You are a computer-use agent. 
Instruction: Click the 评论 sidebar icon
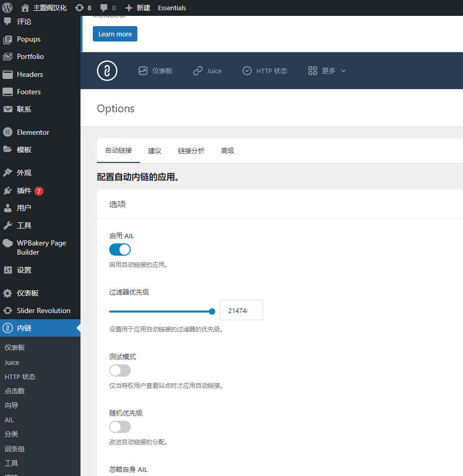click(8, 21)
